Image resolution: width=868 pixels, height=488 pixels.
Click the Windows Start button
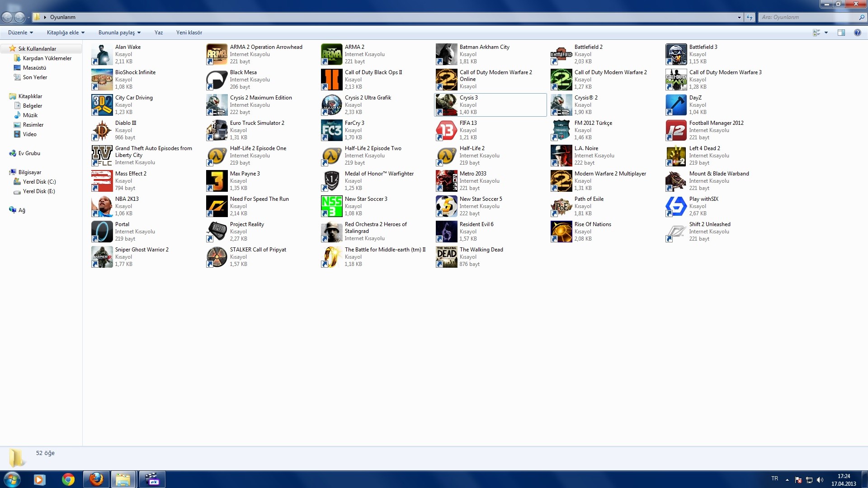pyautogui.click(x=12, y=479)
